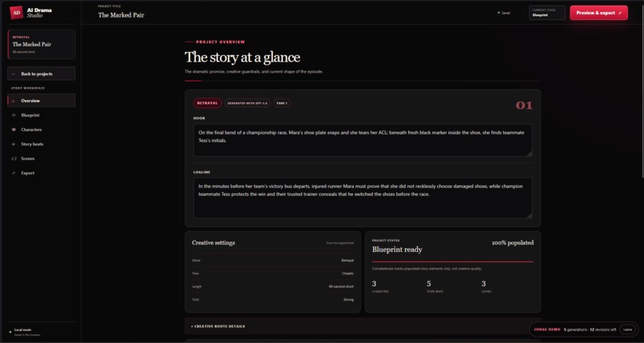The height and width of the screenshot is (343, 644).
Task: Click into the Logline text field
Action: 363,198
